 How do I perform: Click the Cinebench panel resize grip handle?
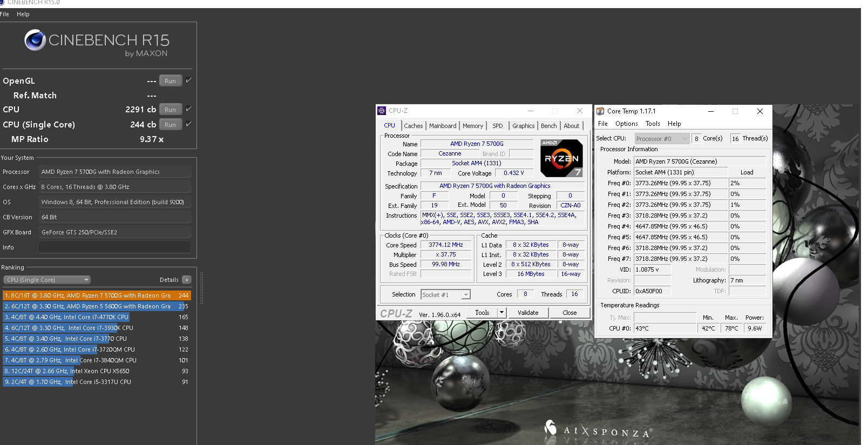click(201, 289)
